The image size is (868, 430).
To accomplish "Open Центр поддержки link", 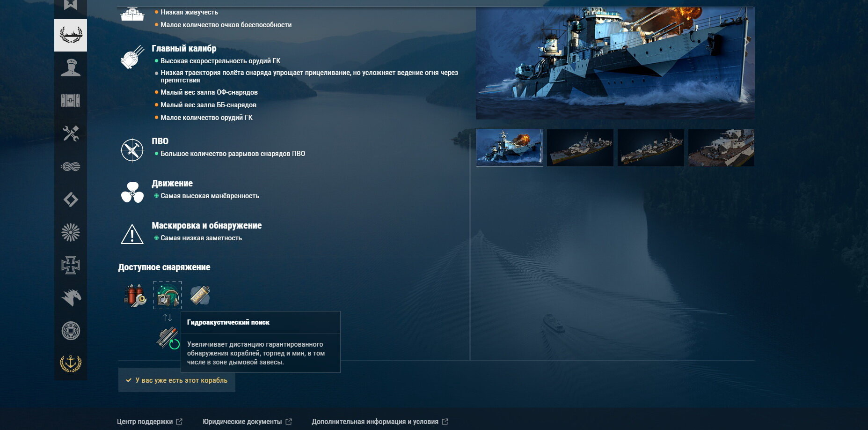I will (150, 422).
